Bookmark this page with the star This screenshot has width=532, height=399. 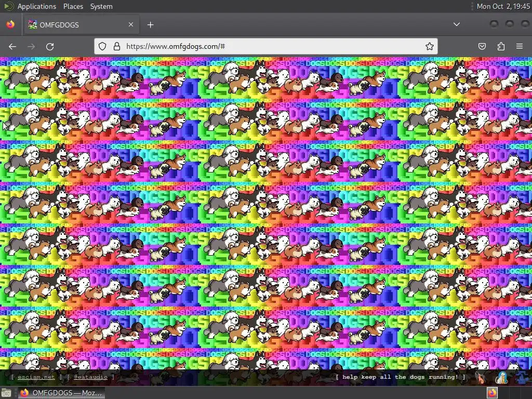coord(430,46)
